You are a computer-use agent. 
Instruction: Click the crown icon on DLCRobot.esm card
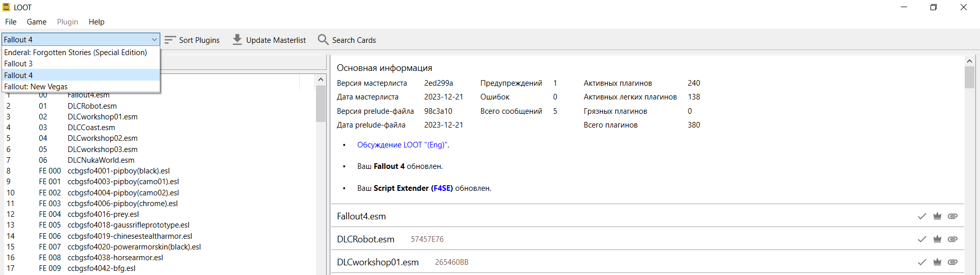(x=937, y=239)
